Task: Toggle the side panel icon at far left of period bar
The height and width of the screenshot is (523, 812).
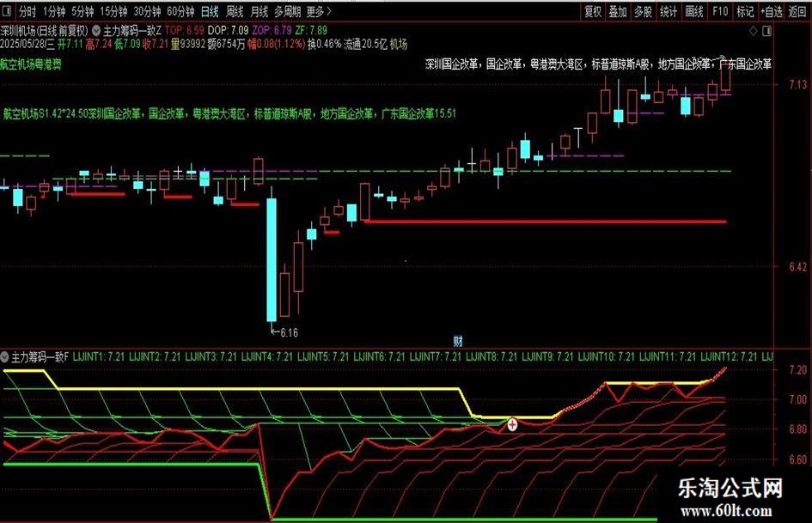Action: point(8,11)
